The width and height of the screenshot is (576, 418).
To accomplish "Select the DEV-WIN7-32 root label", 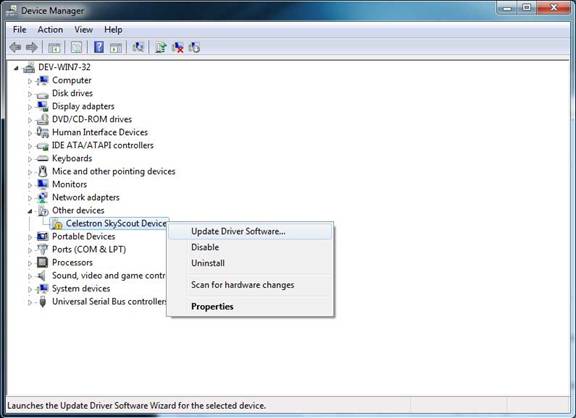I will (64, 67).
